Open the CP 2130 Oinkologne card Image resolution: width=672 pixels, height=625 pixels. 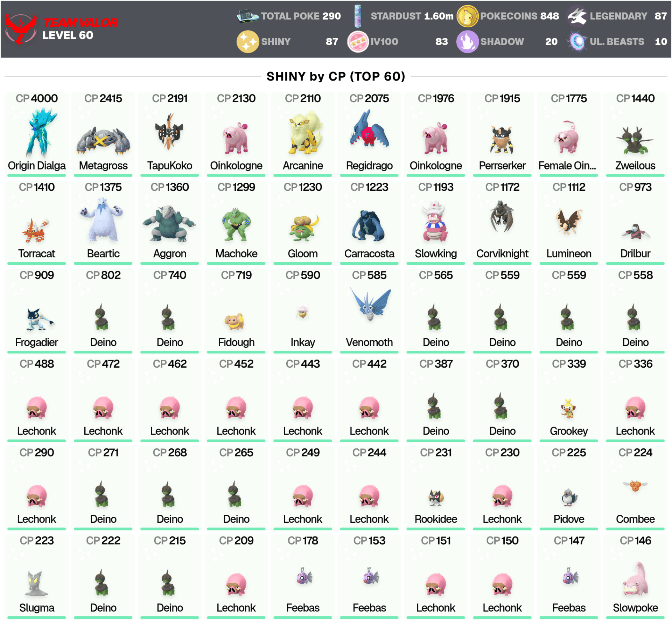(x=236, y=134)
